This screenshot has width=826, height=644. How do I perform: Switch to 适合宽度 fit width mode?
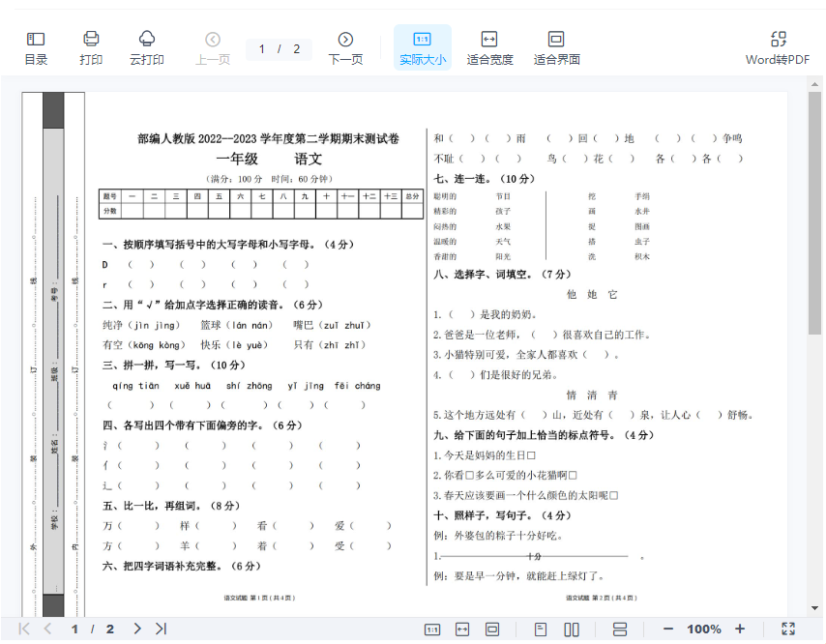point(489,47)
